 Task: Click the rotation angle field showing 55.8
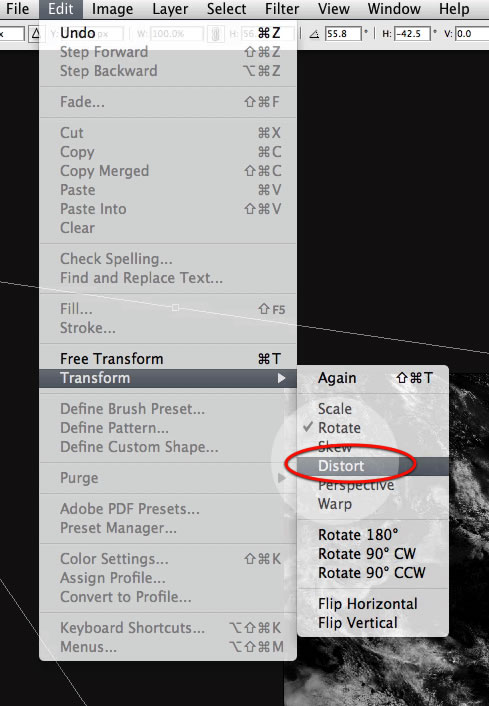pyautogui.click(x=343, y=34)
